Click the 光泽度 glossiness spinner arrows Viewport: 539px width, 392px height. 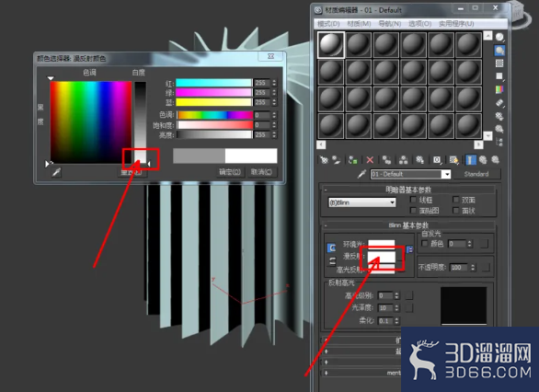click(x=396, y=307)
